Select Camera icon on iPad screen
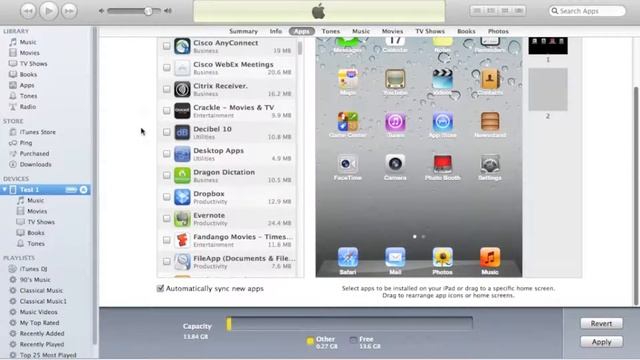Viewport: 640px width, 360px height. coord(395,164)
